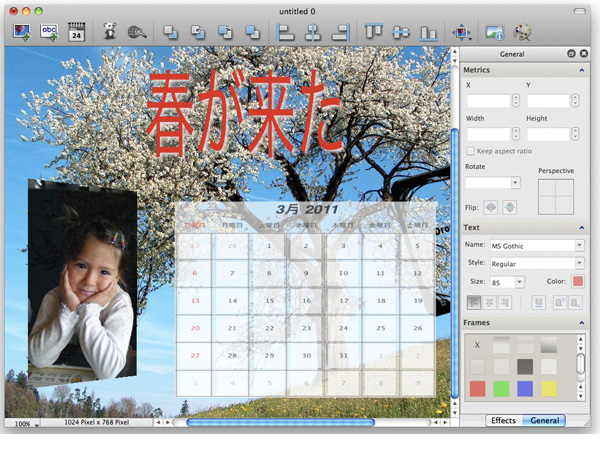Image resolution: width=600 pixels, height=454 pixels.
Task: Open the font Name dropdown (MS Gothic)
Action: 537,245
